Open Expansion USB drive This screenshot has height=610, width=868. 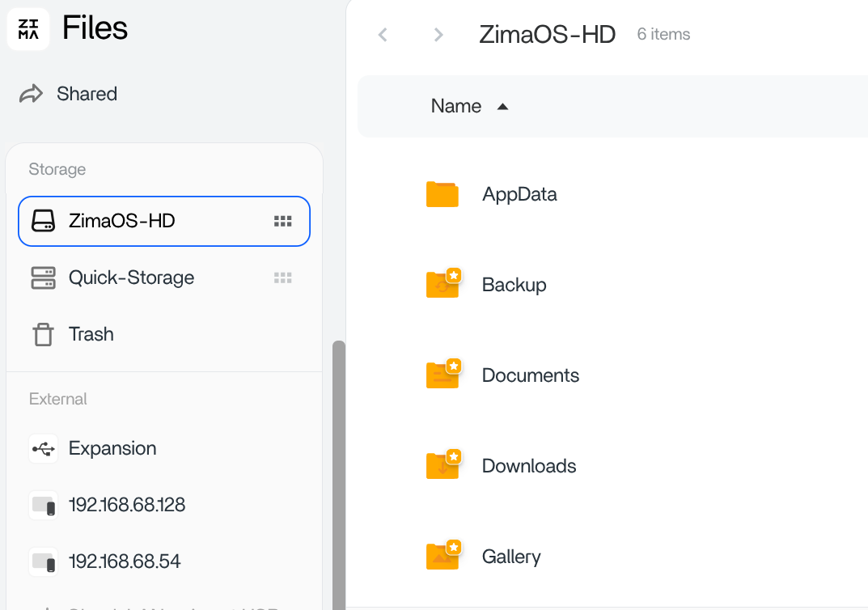[112, 448]
